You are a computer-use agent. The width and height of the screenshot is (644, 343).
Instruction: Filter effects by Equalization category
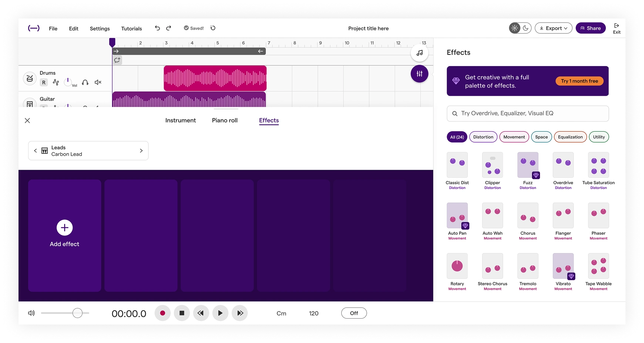(x=570, y=137)
